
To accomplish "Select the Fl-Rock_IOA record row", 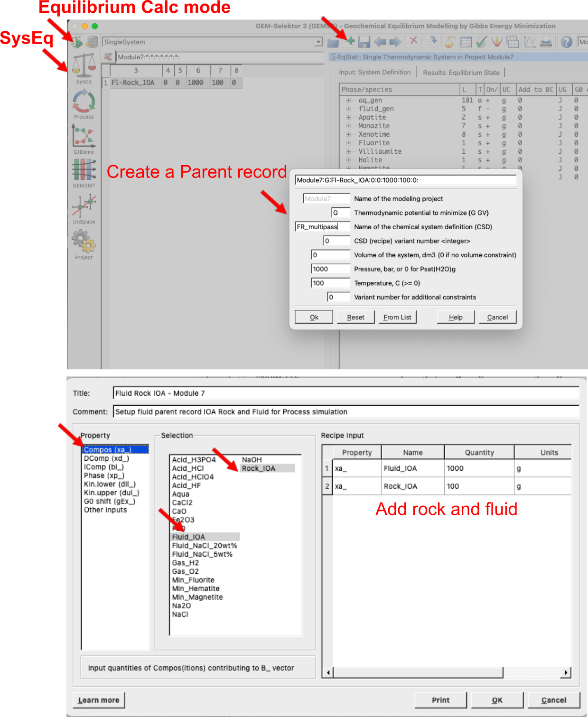I will click(173, 83).
